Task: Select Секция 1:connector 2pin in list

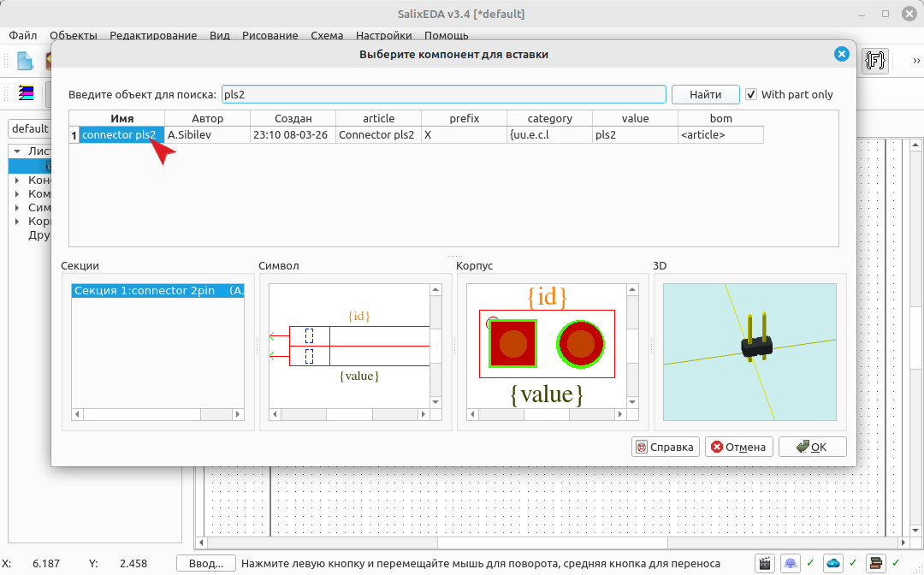Action: click(x=158, y=290)
